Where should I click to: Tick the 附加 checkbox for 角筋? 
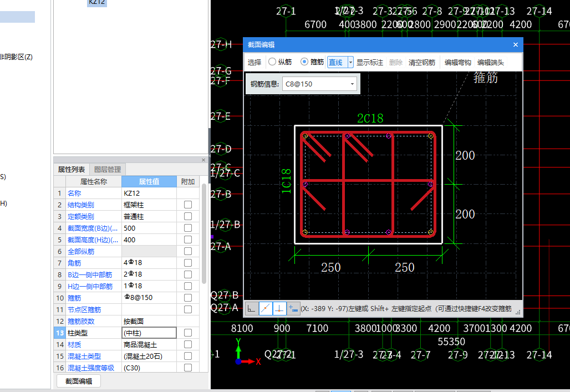(188, 263)
